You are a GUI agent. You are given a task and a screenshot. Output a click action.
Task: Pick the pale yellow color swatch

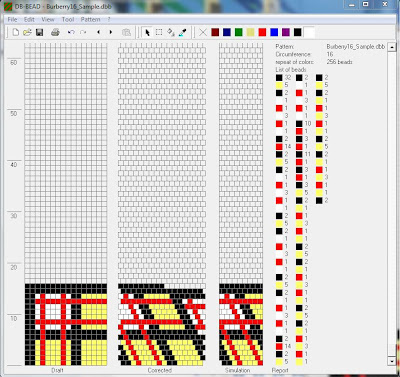click(250, 32)
